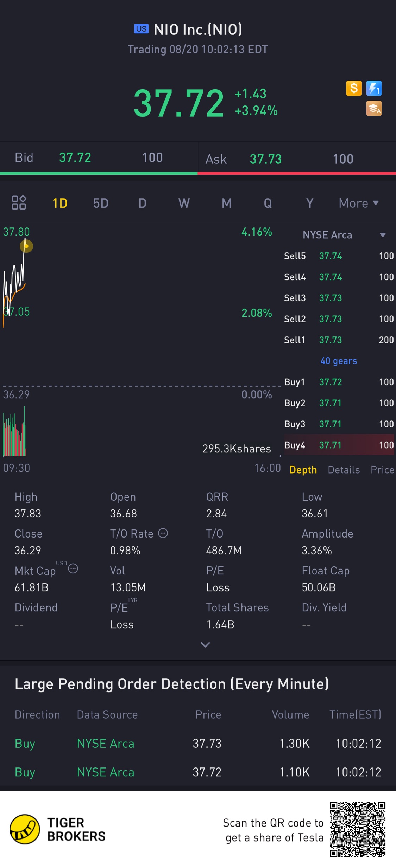The image size is (396, 868).
Task: Tap the Bid price 37.72
Action: [x=75, y=157]
